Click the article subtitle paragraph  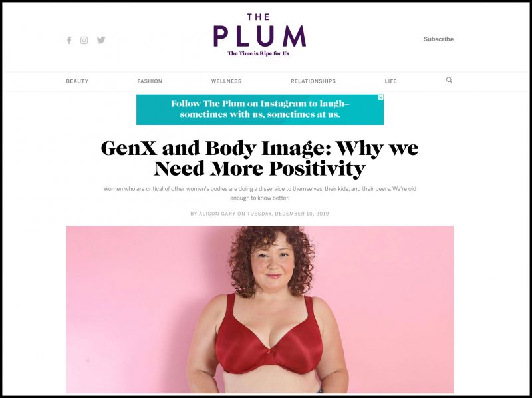point(260,193)
